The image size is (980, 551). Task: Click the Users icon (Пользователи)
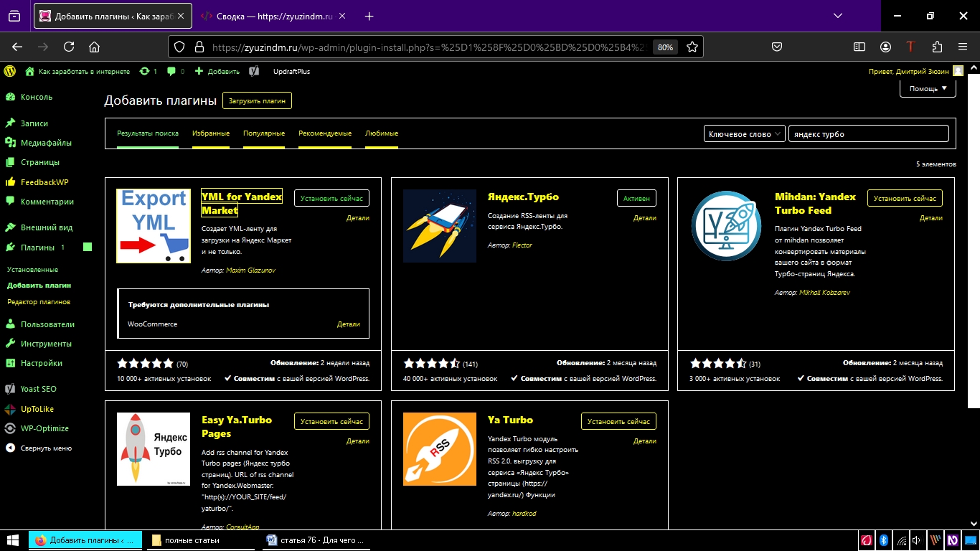(x=10, y=324)
